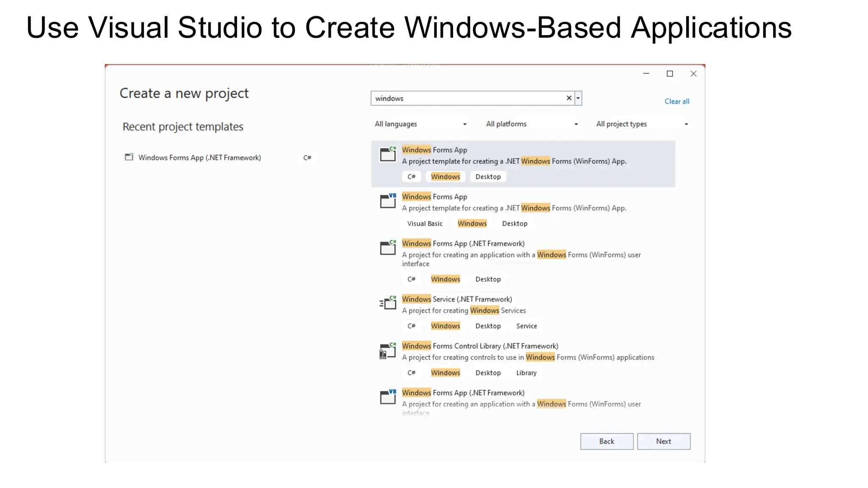
Task: Select the Visual Basic Windows Forms App icon
Action: coord(388,200)
